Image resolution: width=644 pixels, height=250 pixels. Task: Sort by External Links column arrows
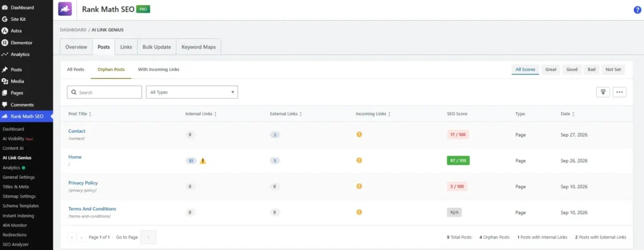pyautogui.click(x=301, y=114)
